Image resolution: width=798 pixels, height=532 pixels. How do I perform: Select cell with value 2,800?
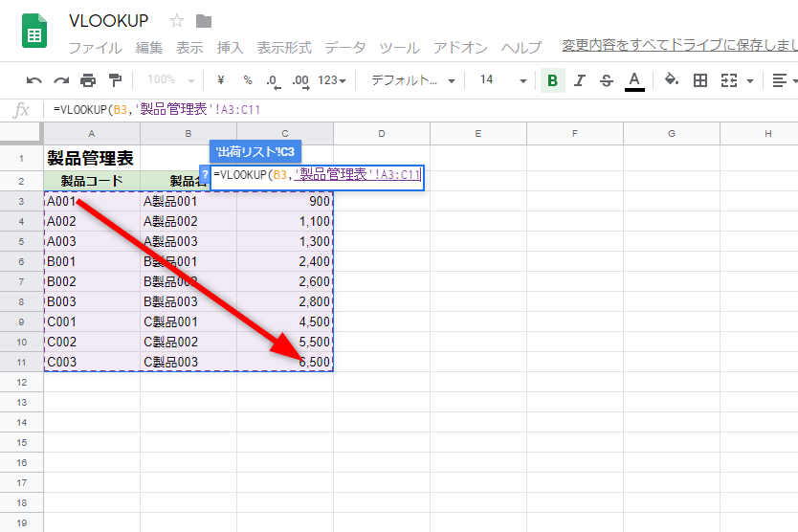point(285,302)
